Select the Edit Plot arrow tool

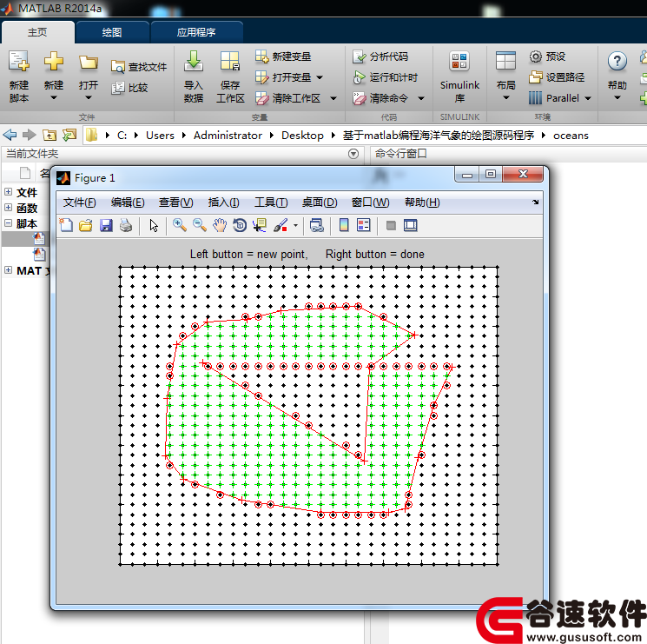click(x=154, y=226)
